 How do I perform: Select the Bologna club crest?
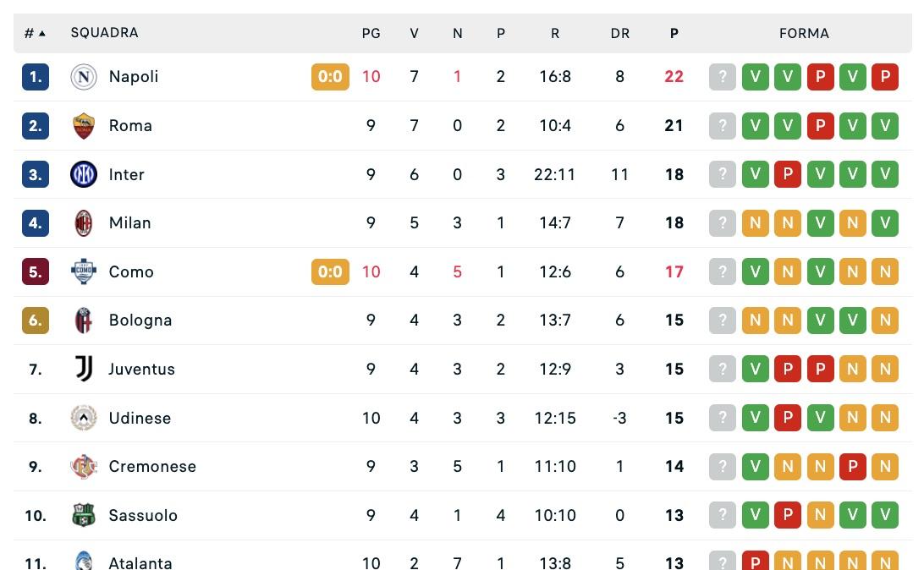[84, 320]
